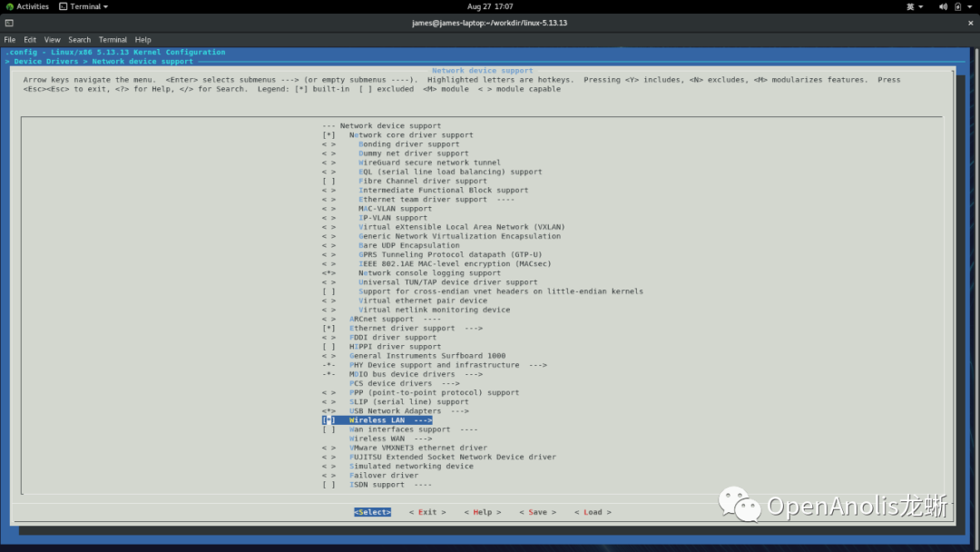Toggle Network console logging support state
Screen dimensions: 980x552
click(x=328, y=273)
